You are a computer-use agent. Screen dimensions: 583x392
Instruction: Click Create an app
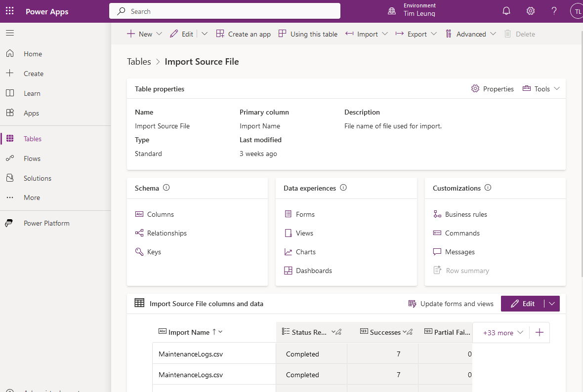(244, 34)
